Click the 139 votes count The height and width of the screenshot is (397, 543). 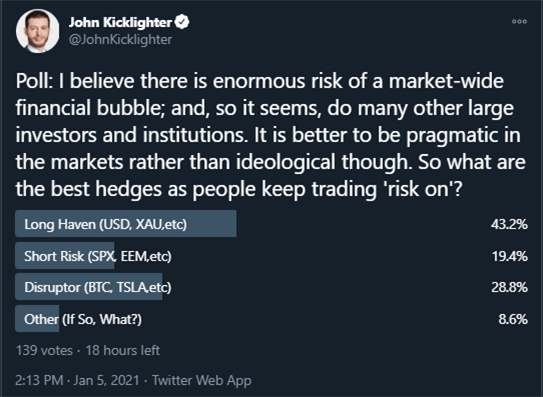pos(44,350)
